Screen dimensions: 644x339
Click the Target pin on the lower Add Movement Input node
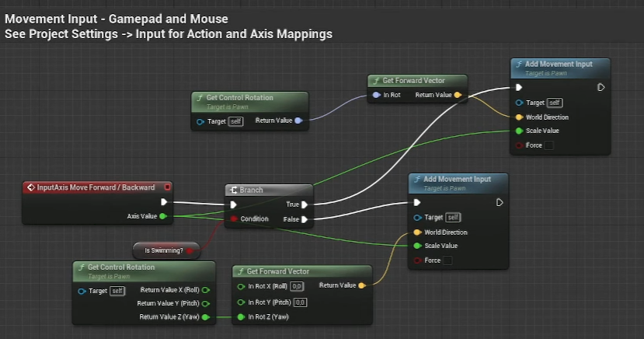pos(418,218)
